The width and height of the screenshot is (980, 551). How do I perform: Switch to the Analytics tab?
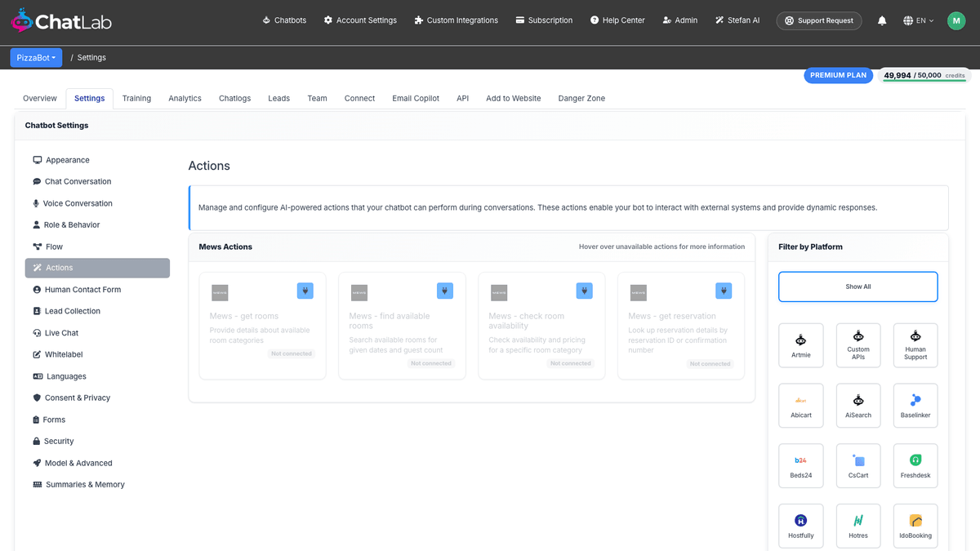click(x=185, y=98)
